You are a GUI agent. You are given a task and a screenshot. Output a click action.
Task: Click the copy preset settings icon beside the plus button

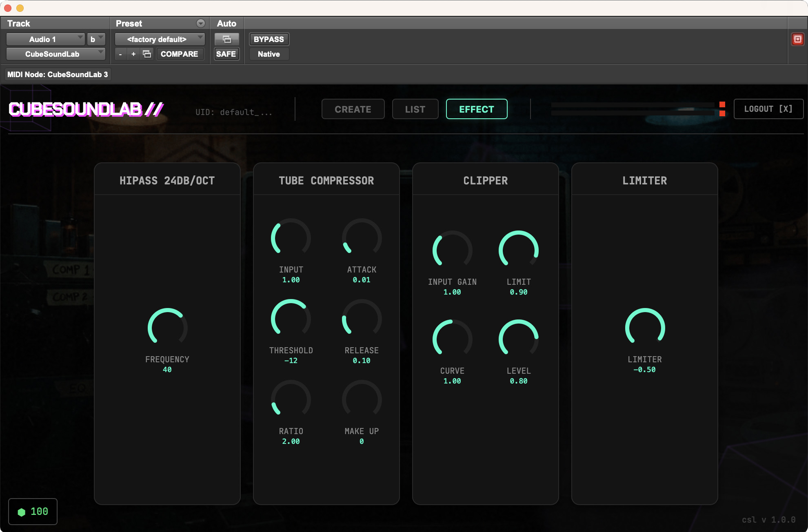[147, 53]
